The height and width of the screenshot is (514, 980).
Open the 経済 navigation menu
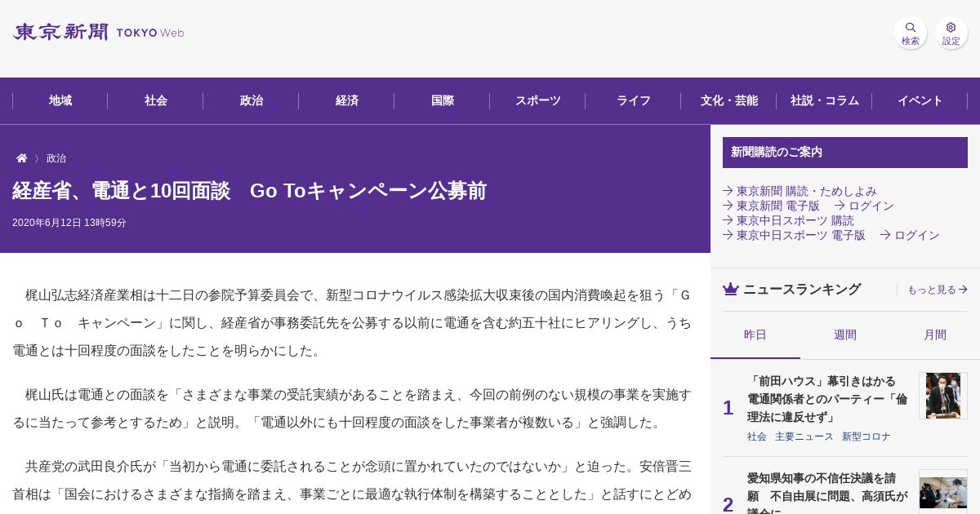tap(347, 100)
